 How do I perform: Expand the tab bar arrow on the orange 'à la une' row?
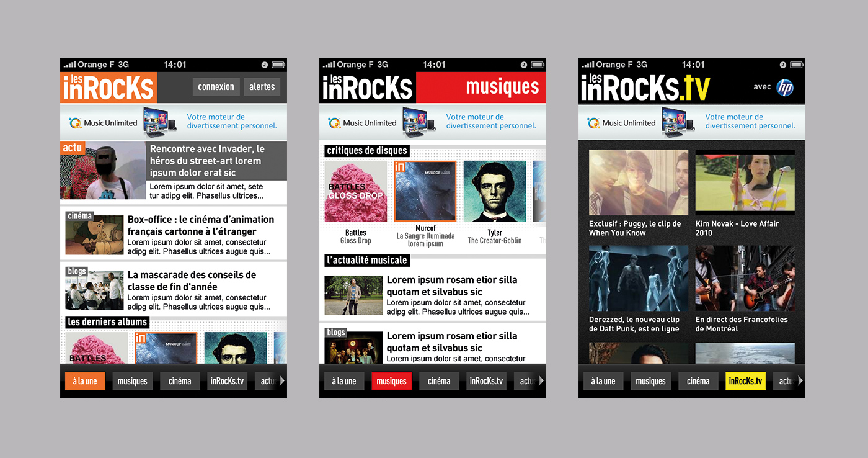[281, 380]
